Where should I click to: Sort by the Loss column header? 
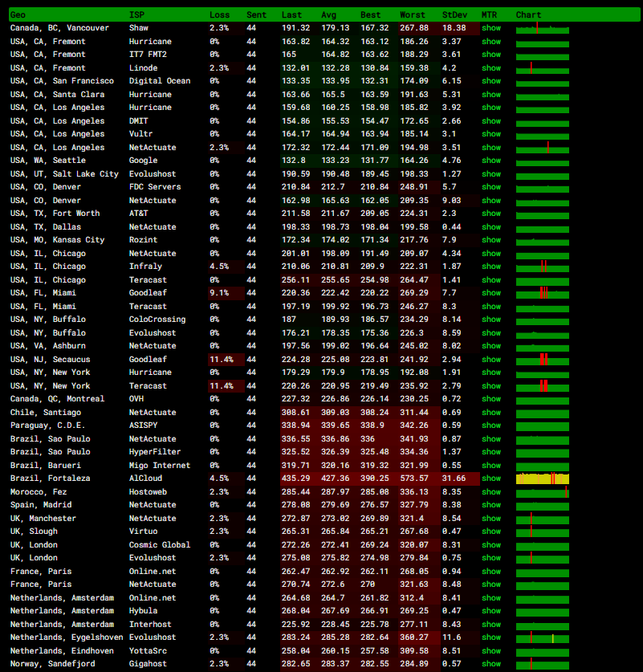219,14
